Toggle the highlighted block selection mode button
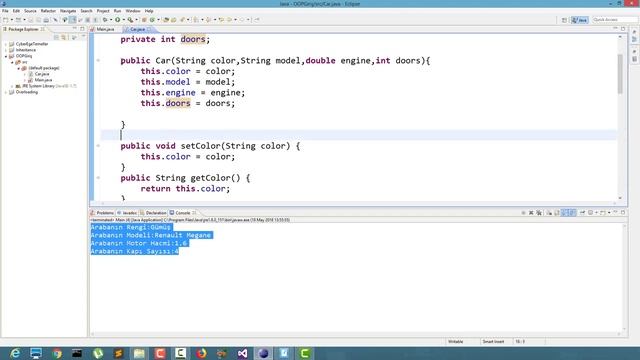This screenshot has height=360, width=640. 73,20
